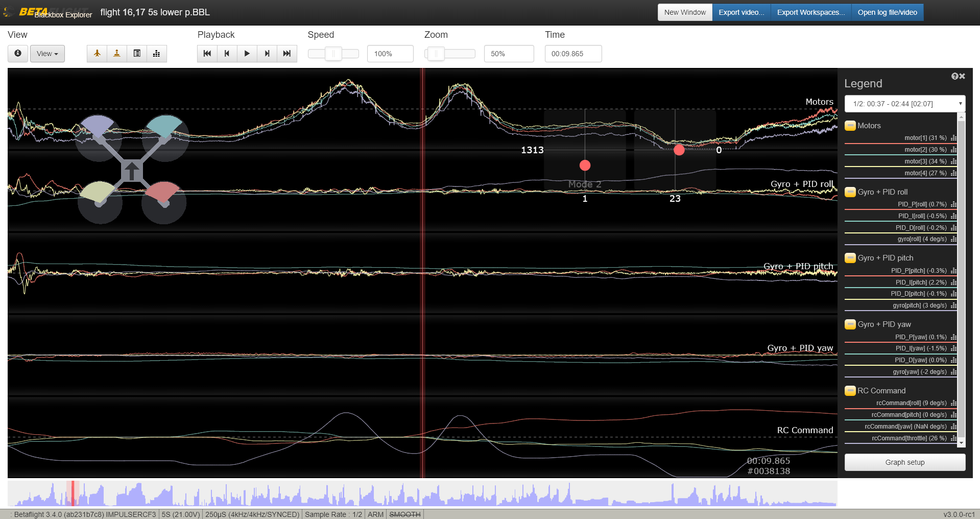Click the info icon under View
Viewport: 980px width, 519px height.
coord(18,53)
